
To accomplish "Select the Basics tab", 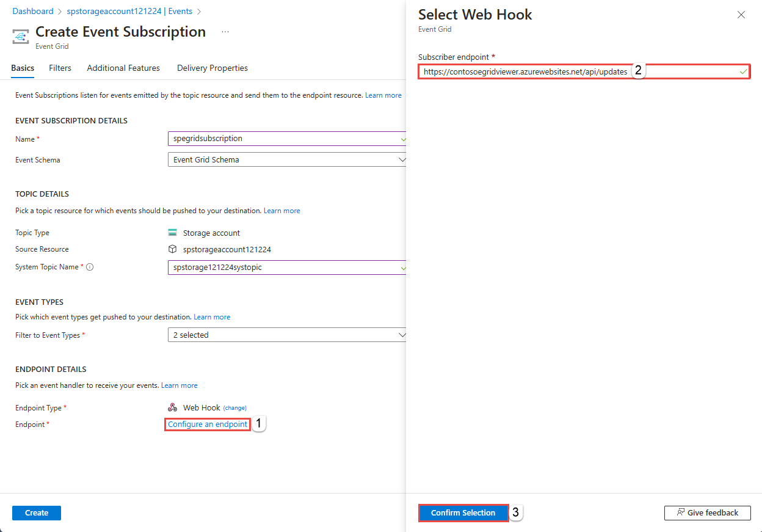I will coord(23,68).
